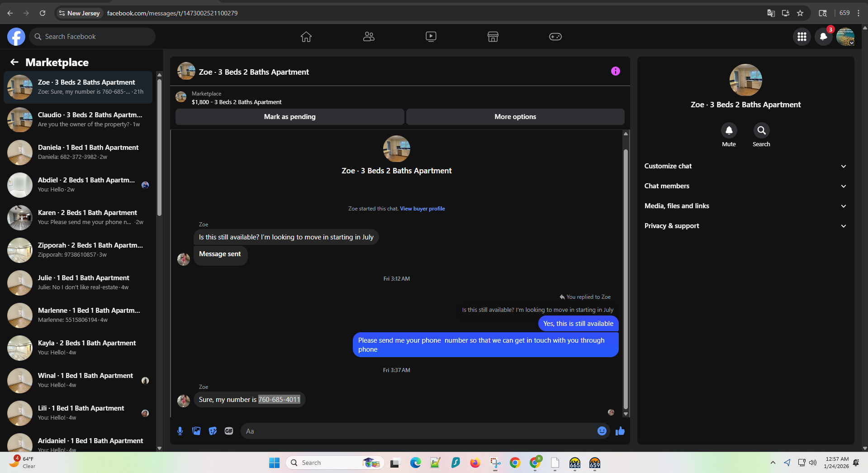This screenshot has height=473, width=868.
Task: Expand Privacy & support section
Action: point(745,226)
